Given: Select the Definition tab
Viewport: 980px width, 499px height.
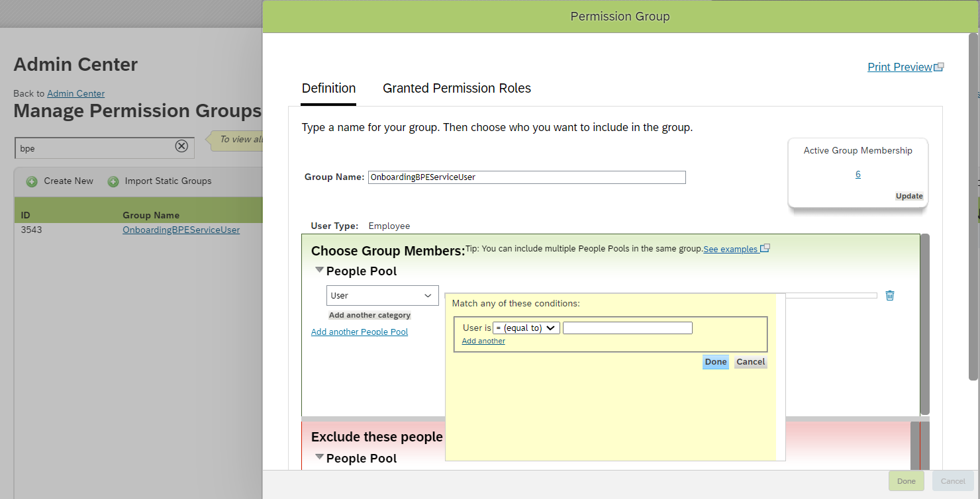Looking at the screenshot, I should (x=328, y=88).
